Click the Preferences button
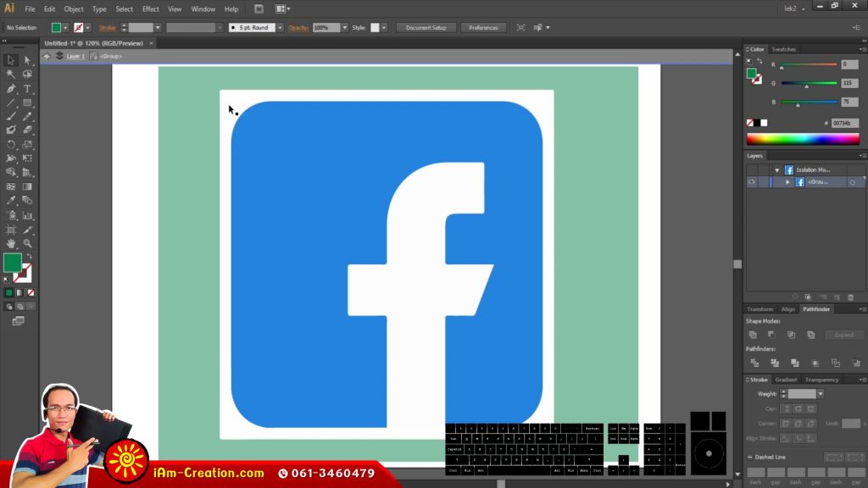Screen dimensions: 868x488 [483, 28]
